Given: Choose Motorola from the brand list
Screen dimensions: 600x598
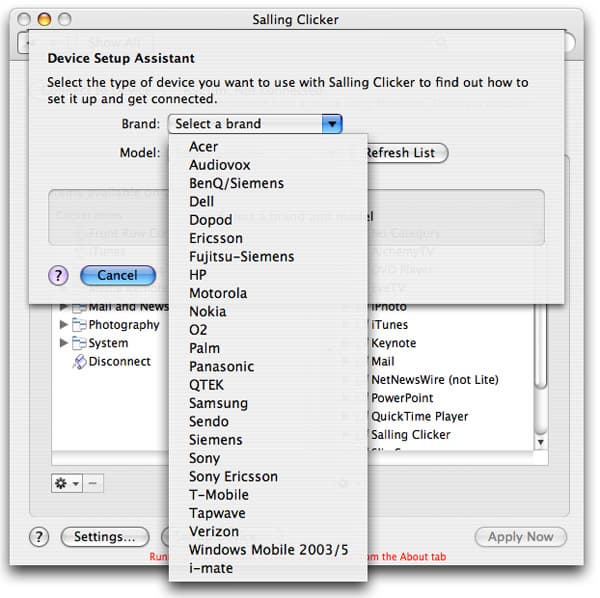Looking at the screenshot, I should point(268,293).
